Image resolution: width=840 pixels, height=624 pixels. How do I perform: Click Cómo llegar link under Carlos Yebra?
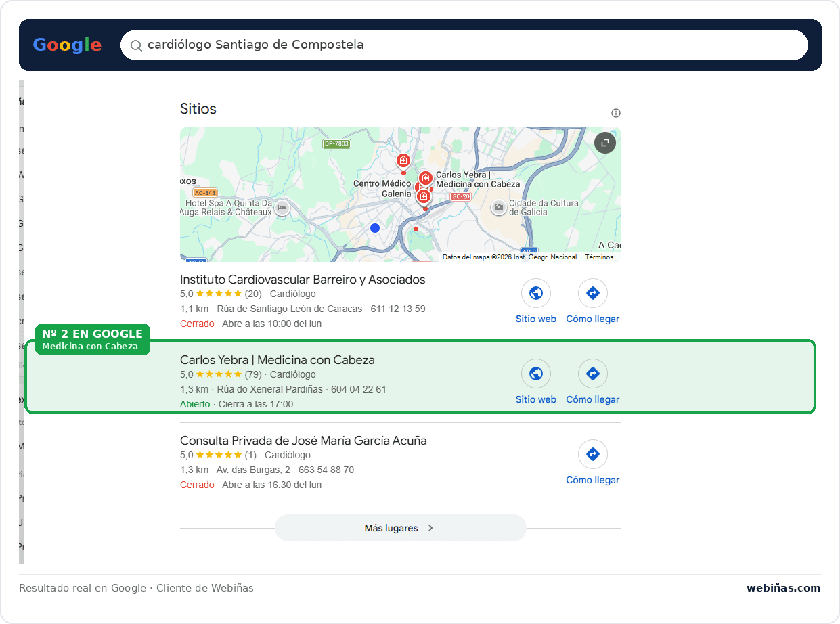point(593,399)
